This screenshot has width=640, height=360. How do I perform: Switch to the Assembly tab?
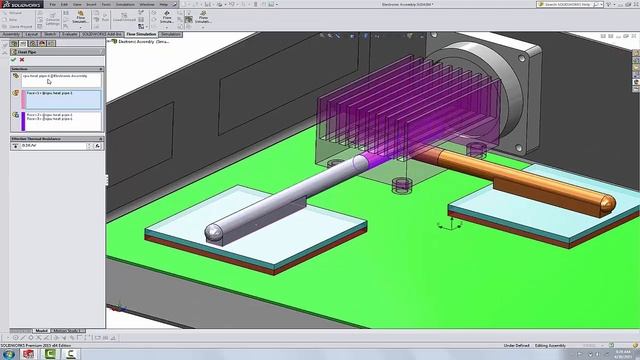11,34
